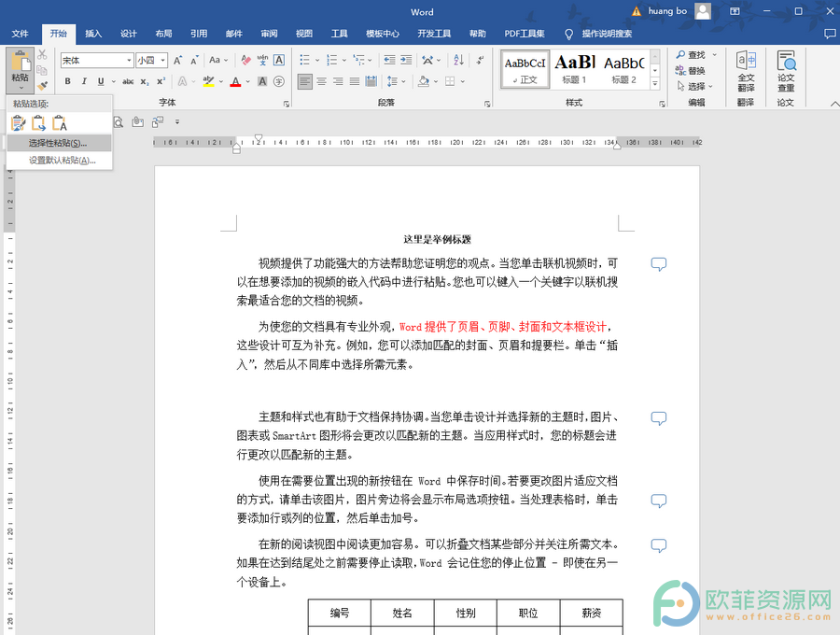
Task: Toggle align right
Action: pyautogui.click(x=338, y=81)
